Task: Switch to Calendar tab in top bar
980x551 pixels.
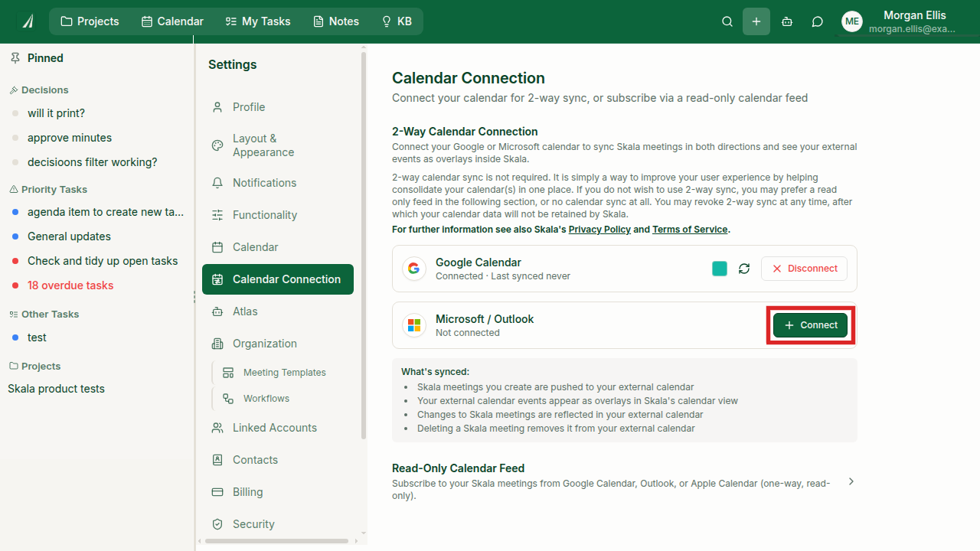Action: click(172, 21)
